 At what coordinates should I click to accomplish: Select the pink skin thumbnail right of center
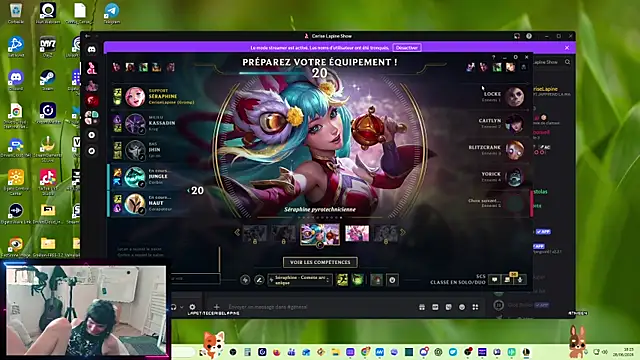click(x=357, y=233)
